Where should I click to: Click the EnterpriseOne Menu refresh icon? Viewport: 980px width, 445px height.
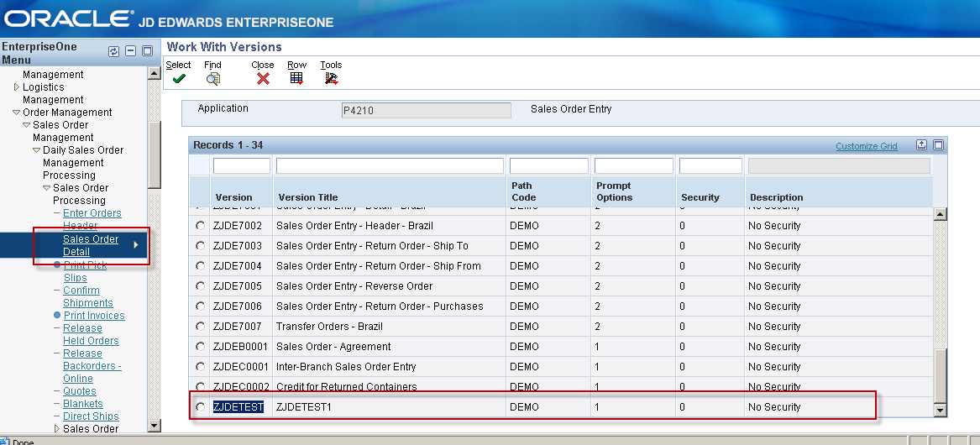click(113, 51)
